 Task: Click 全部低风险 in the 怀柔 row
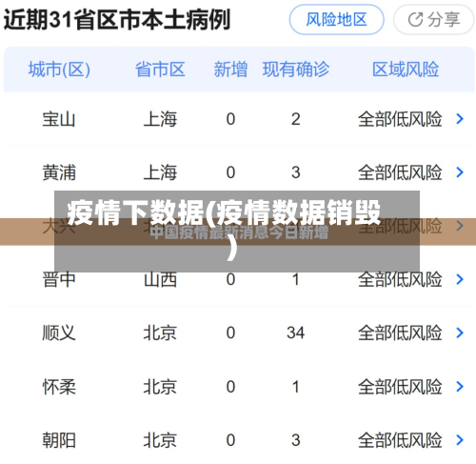[400, 387]
